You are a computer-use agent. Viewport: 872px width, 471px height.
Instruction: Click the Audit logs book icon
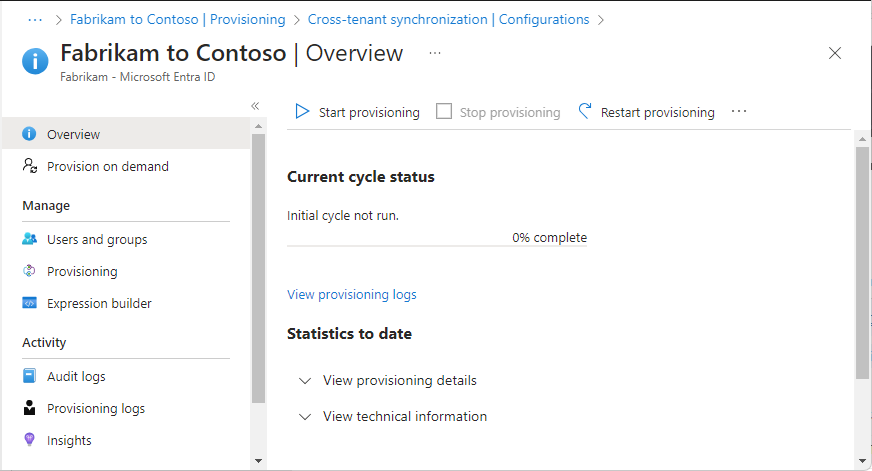[x=29, y=376]
